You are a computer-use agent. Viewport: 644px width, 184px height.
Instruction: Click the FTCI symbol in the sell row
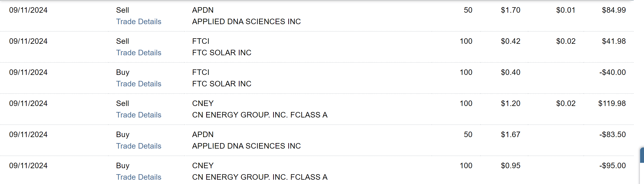(200, 41)
